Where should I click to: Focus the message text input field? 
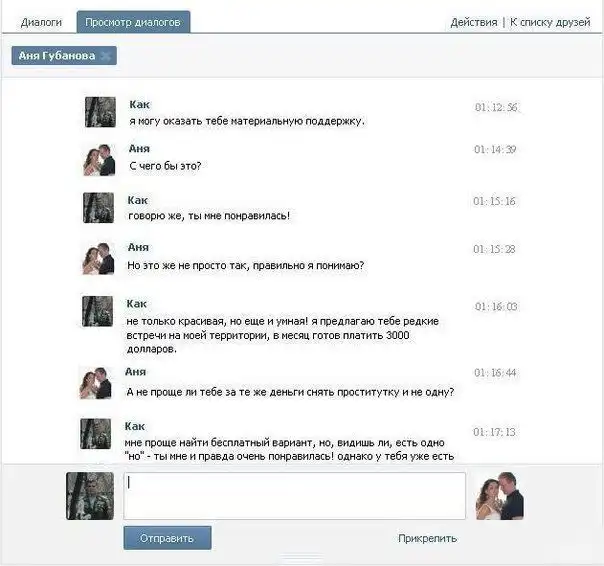(294, 495)
